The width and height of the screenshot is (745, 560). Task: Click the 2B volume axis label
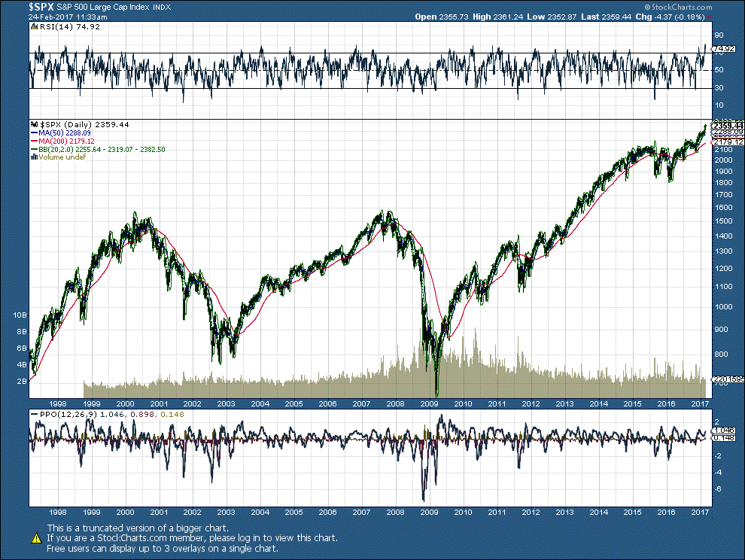(22, 382)
